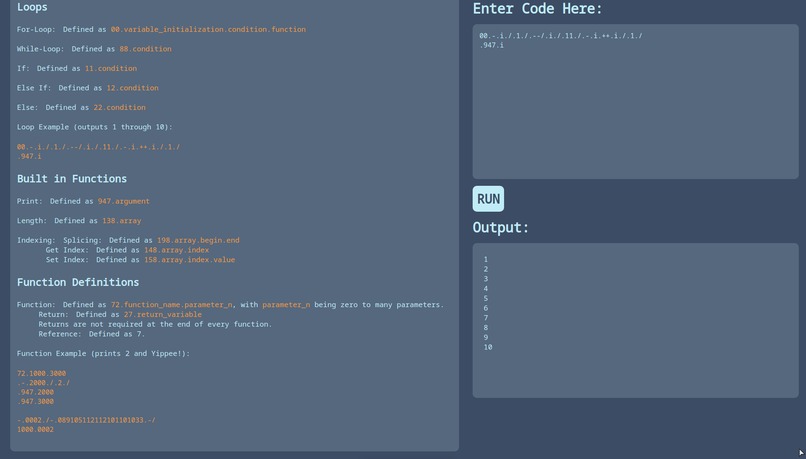This screenshot has width=806, height=459.
Task: Click output value 7
Action: (486, 318)
